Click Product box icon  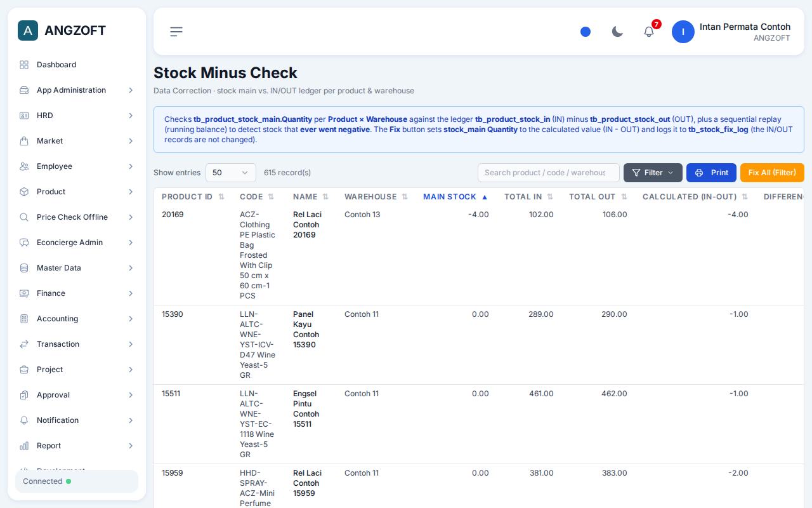[24, 192]
